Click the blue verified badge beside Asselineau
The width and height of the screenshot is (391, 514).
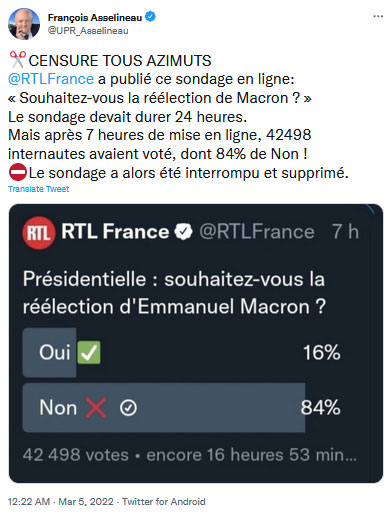(150, 16)
